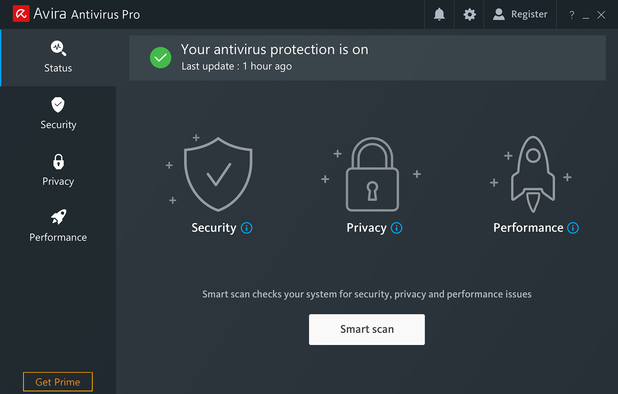Click the large shield Security icon
Viewport: 618px width, 394px height.
point(218,174)
